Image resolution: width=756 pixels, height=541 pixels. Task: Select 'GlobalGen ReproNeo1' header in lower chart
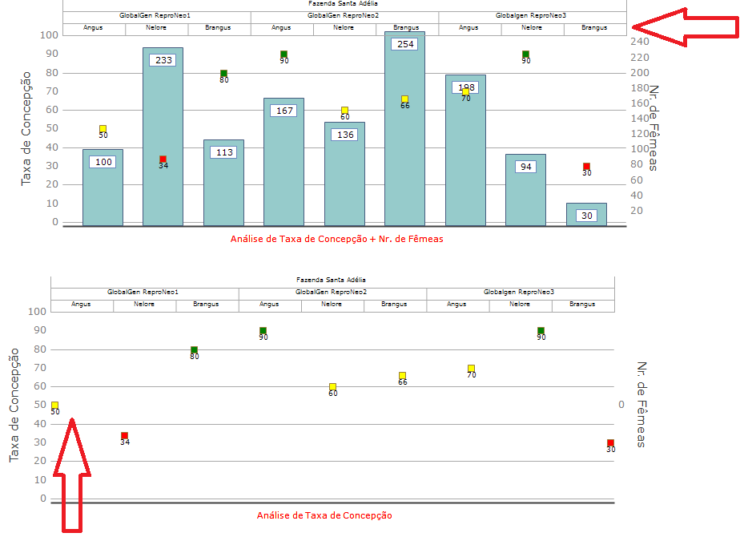tap(143, 292)
